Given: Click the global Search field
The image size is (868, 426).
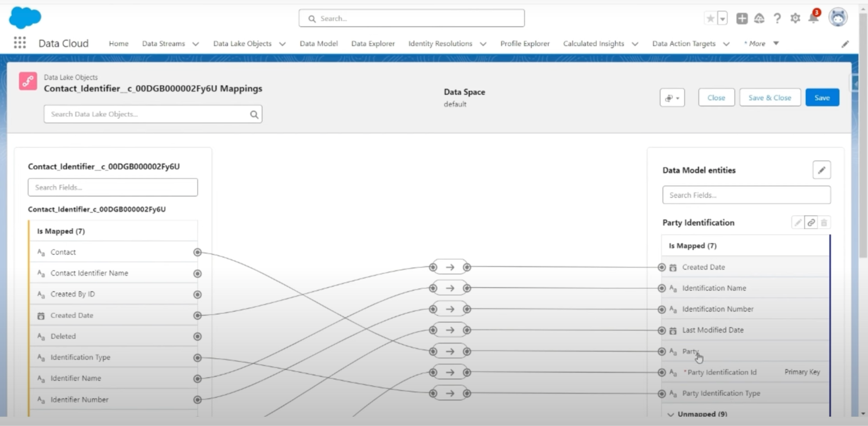Looking at the screenshot, I should [411, 18].
